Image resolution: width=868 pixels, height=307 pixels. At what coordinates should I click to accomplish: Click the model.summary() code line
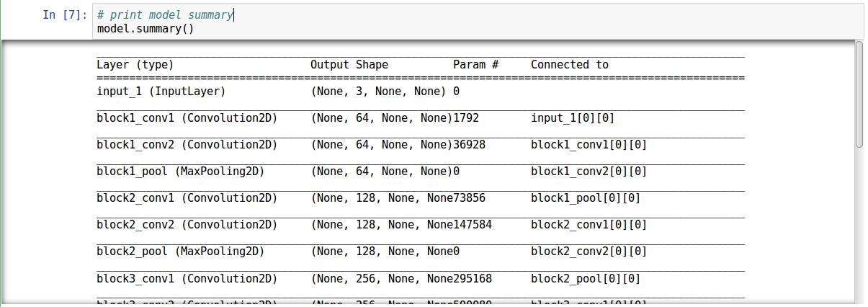click(145, 29)
